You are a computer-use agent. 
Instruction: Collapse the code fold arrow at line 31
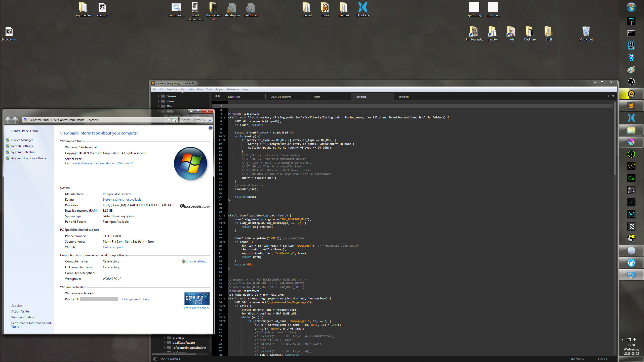pos(224,216)
